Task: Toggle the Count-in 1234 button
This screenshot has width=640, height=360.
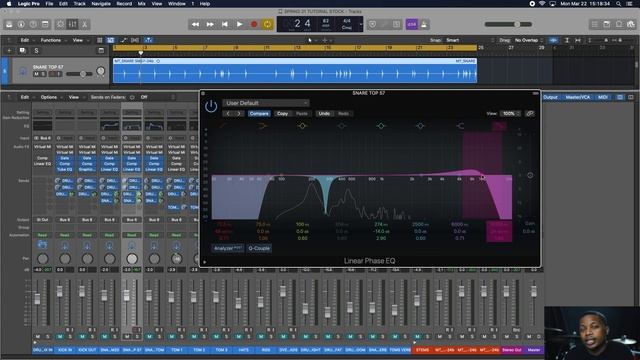Action: click(411, 24)
